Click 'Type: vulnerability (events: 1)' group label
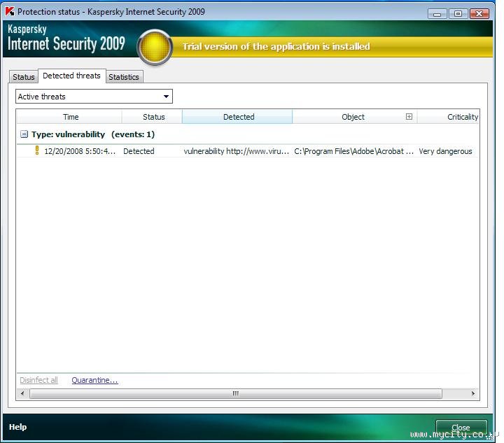The image size is (504, 443). pyautogui.click(x=93, y=134)
